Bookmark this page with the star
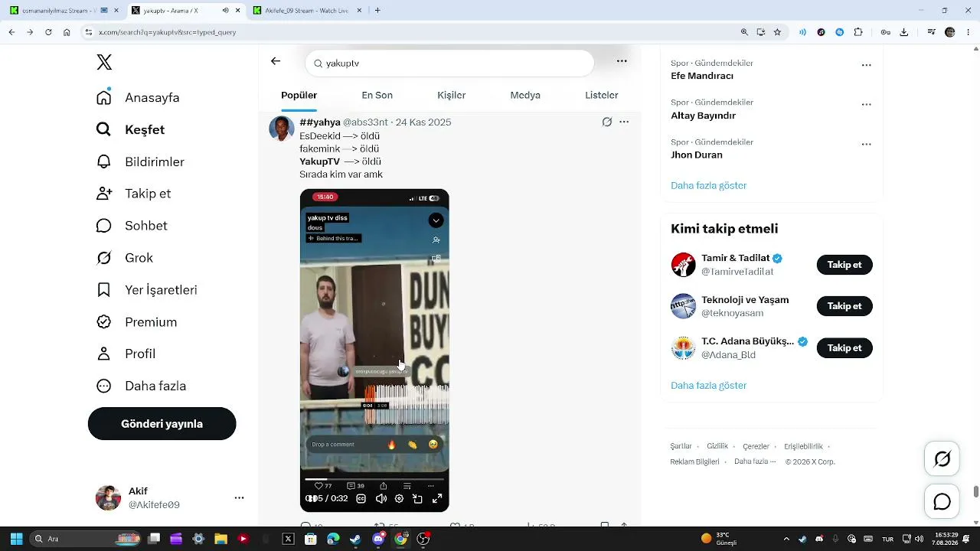The width and height of the screenshot is (980, 551). pyautogui.click(x=777, y=32)
